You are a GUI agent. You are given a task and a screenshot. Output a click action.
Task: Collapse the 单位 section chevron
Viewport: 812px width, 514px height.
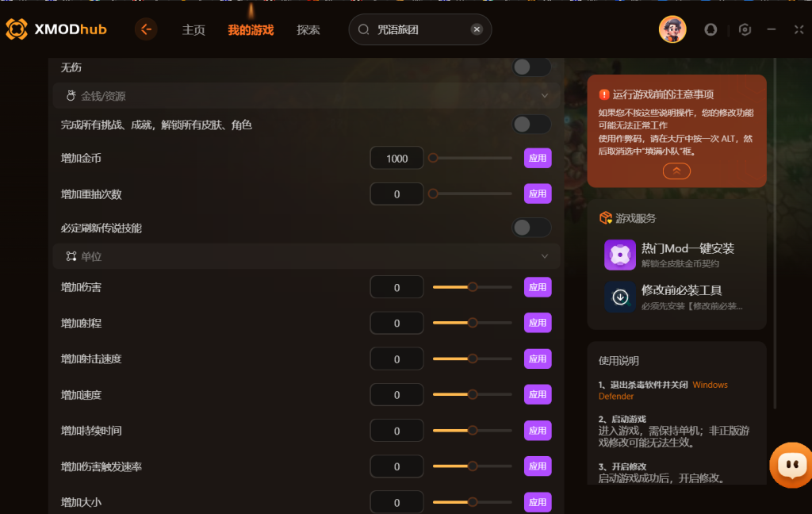coord(544,256)
